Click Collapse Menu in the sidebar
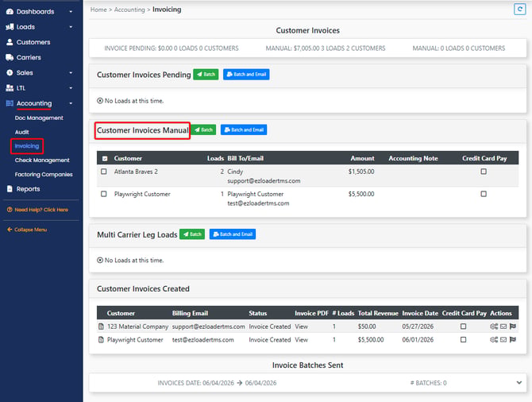The height and width of the screenshot is (402, 532). (27, 230)
